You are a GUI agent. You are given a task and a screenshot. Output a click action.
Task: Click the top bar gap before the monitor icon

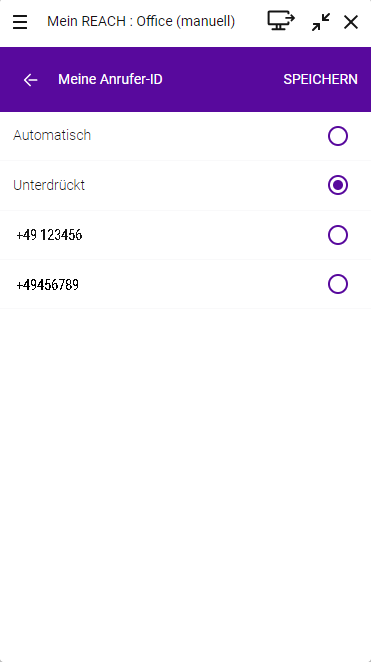[251, 21]
